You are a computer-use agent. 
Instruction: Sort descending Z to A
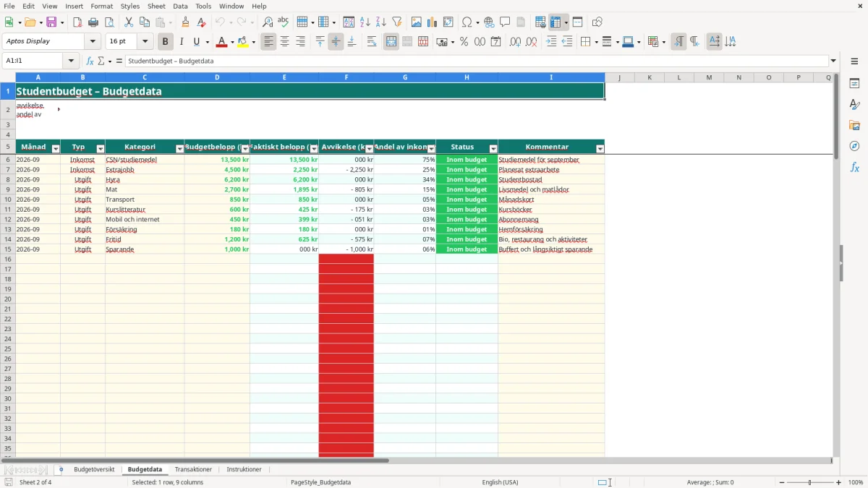coord(381,22)
